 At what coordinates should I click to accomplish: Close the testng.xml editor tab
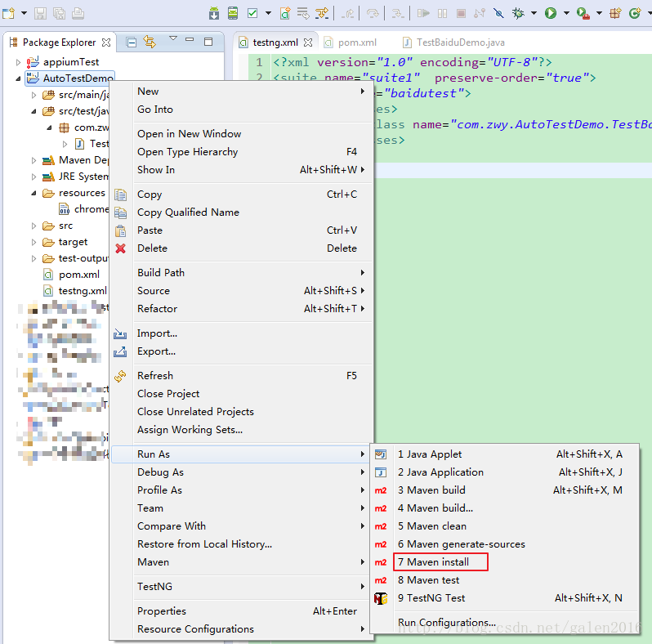coord(308,42)
